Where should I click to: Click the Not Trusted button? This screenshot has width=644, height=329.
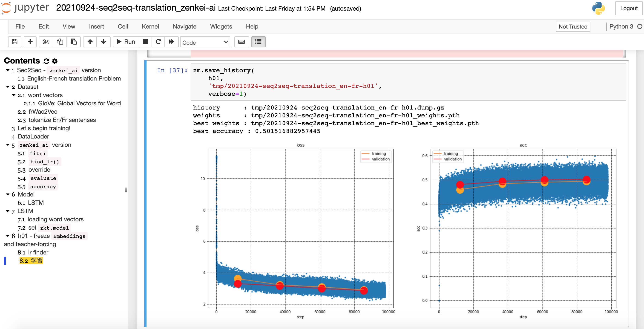coord(573,26)
